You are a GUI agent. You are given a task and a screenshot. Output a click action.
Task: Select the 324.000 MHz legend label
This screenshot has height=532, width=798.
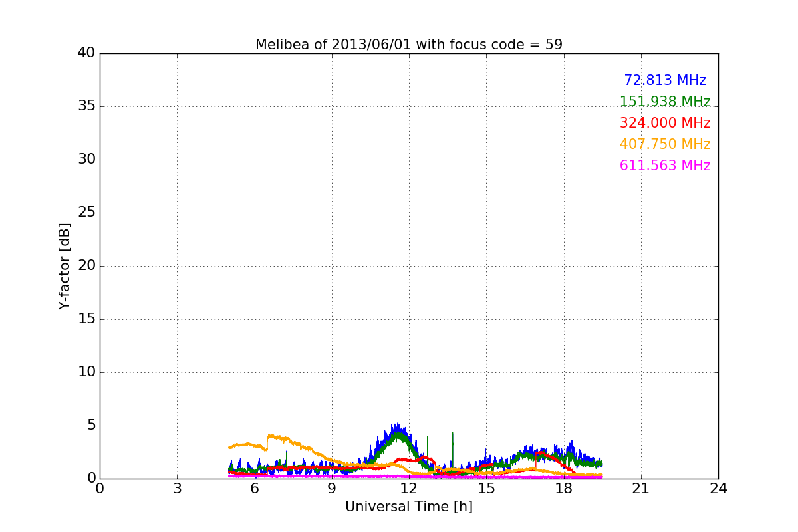coord(665,123)
